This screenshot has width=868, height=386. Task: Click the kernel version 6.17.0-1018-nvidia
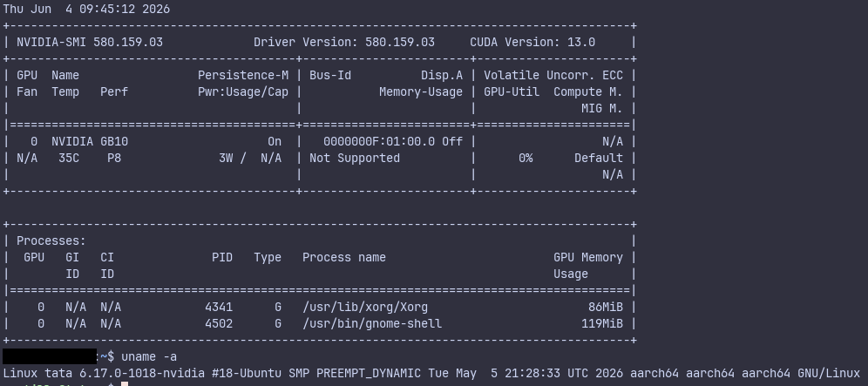[142, 373]
